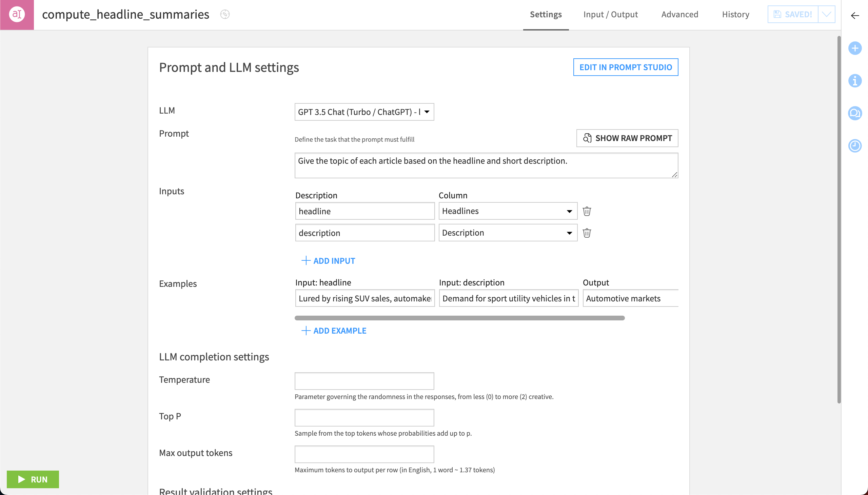
Task: Delete the headline input row
Action: pyautogui.click(x=587, y=211)
